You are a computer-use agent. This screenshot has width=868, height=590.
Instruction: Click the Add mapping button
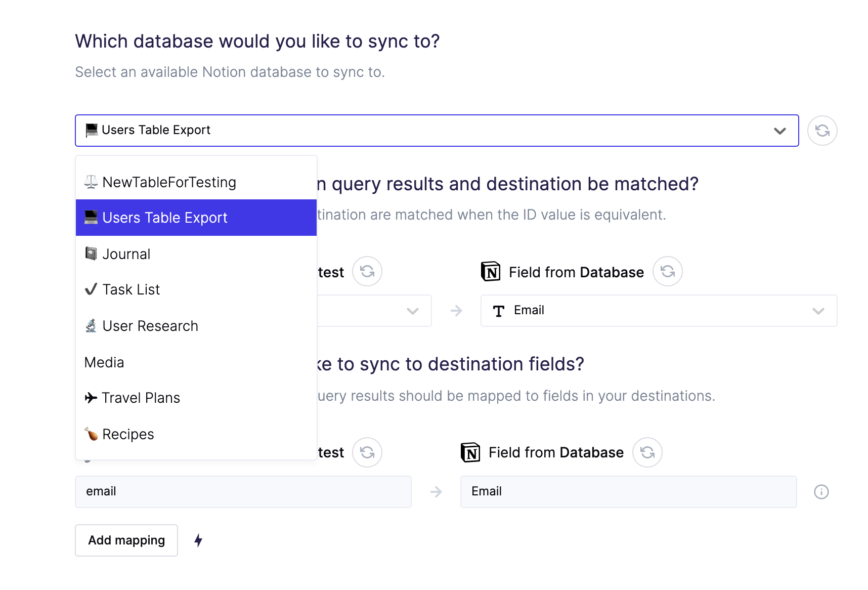126,540
